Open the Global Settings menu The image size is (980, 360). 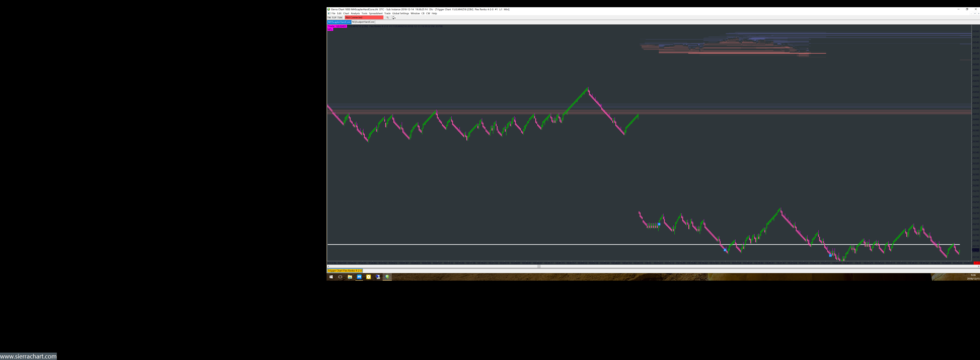pos(400,13)
